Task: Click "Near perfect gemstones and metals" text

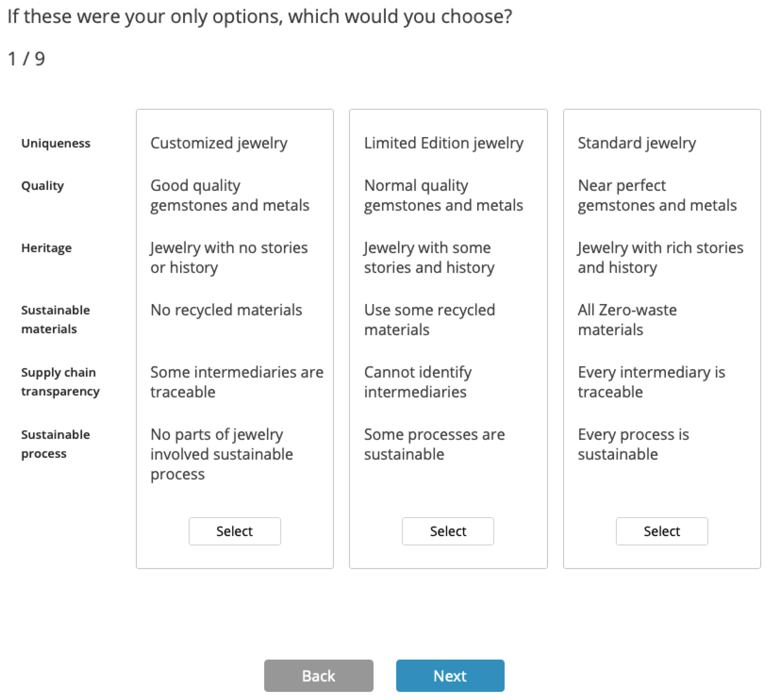Action: 657,196
